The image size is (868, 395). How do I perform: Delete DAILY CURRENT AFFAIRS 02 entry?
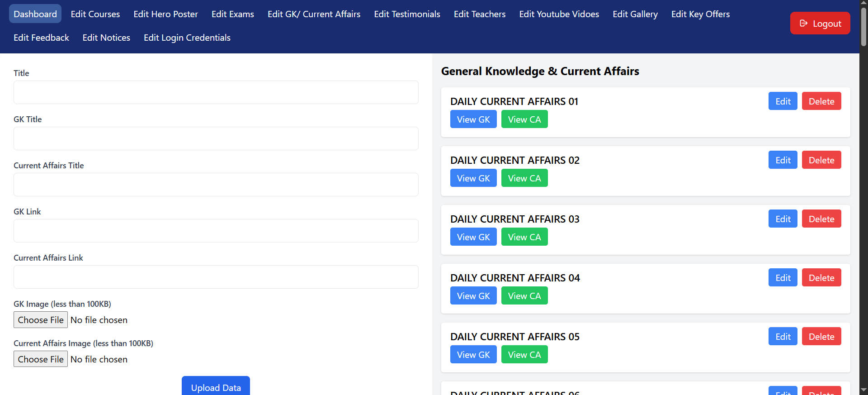821,160
